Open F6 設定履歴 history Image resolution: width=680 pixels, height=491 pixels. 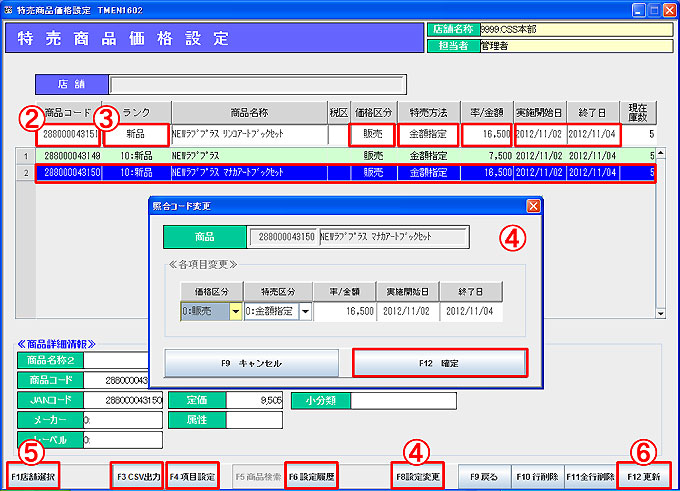[311, 476]
